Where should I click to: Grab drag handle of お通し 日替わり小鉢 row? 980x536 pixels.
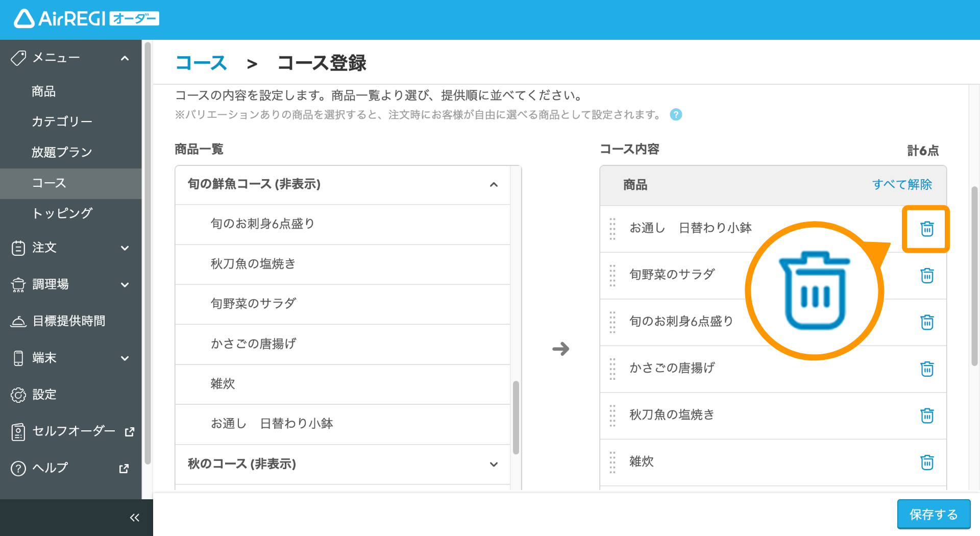612,229
